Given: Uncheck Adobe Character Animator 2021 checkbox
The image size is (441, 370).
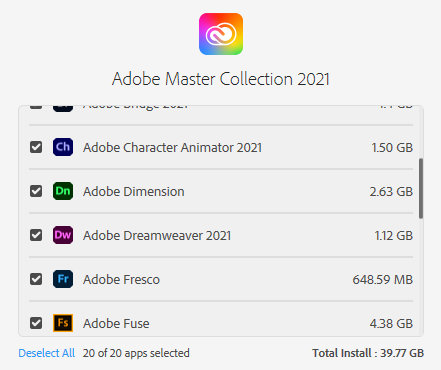Looking at the screenshot, I should click(36, 147).
